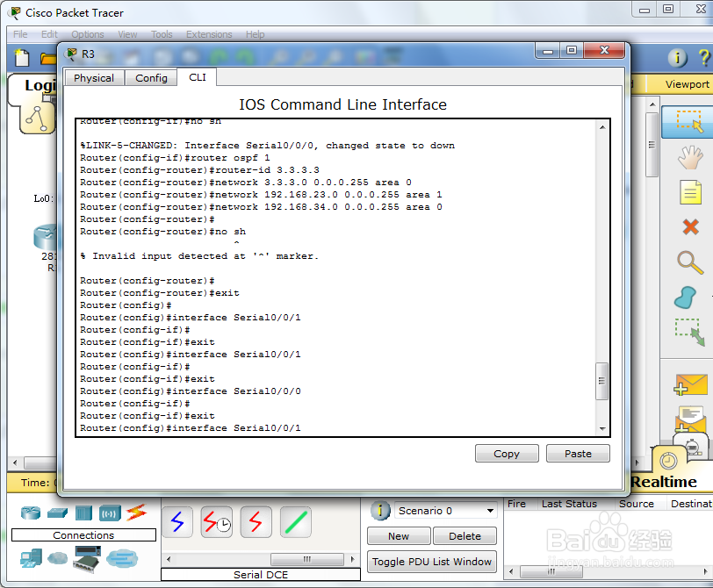
Task: Switch to Realtime mode clock tab
Action: coord(668,462)
